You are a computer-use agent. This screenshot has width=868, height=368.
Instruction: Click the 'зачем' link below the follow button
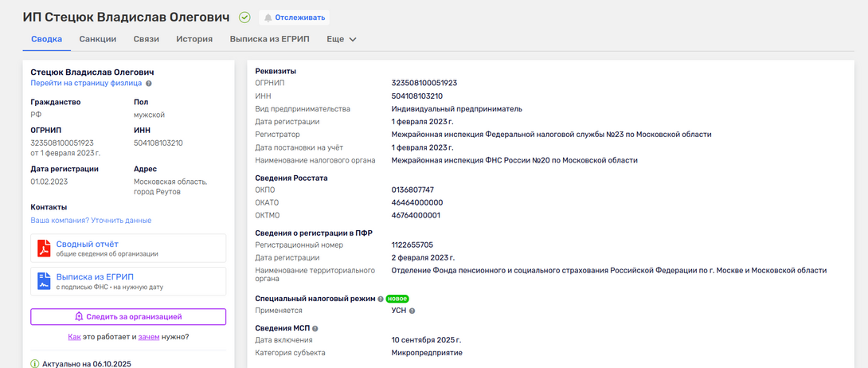click(x=149, y=337)
